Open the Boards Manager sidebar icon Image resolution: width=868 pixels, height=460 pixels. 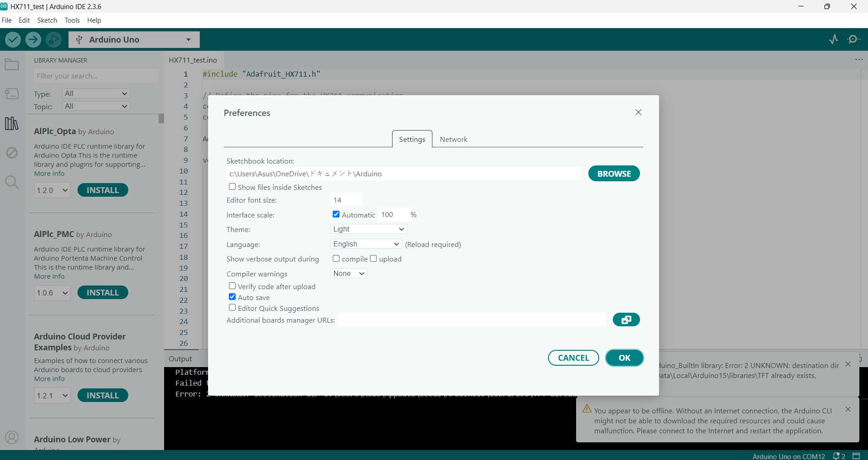pyautogui.click(x=12, y=94)
